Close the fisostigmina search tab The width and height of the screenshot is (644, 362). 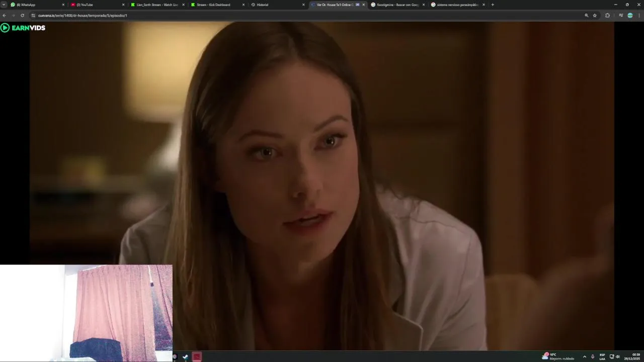pyautogui.click(x=424, y=5)
